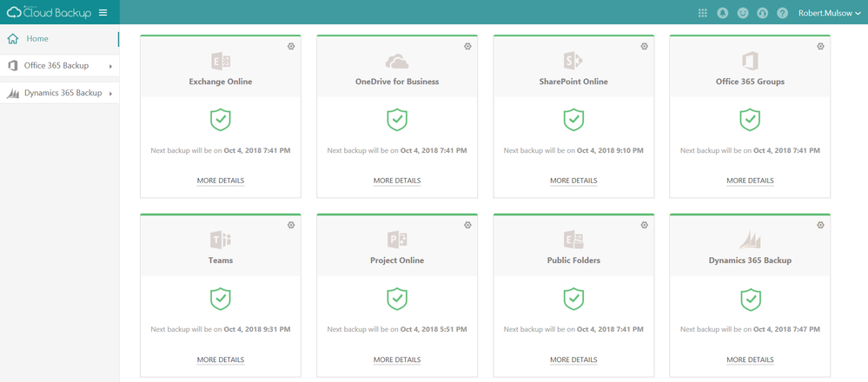Click the SharePoint Online card title

[573, 82]
